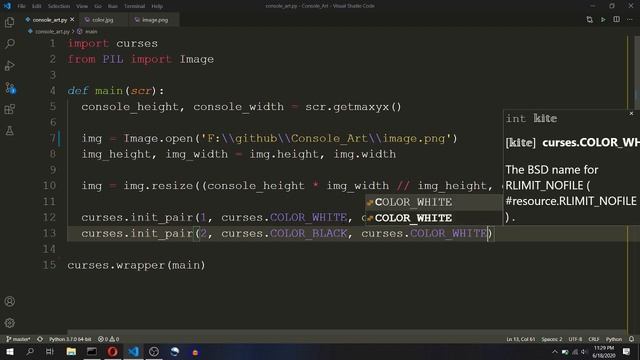The width and height of the screenshot is (640, 360).
Task: Change file encoding UTF-8
Action: click(x=575, y=339)
